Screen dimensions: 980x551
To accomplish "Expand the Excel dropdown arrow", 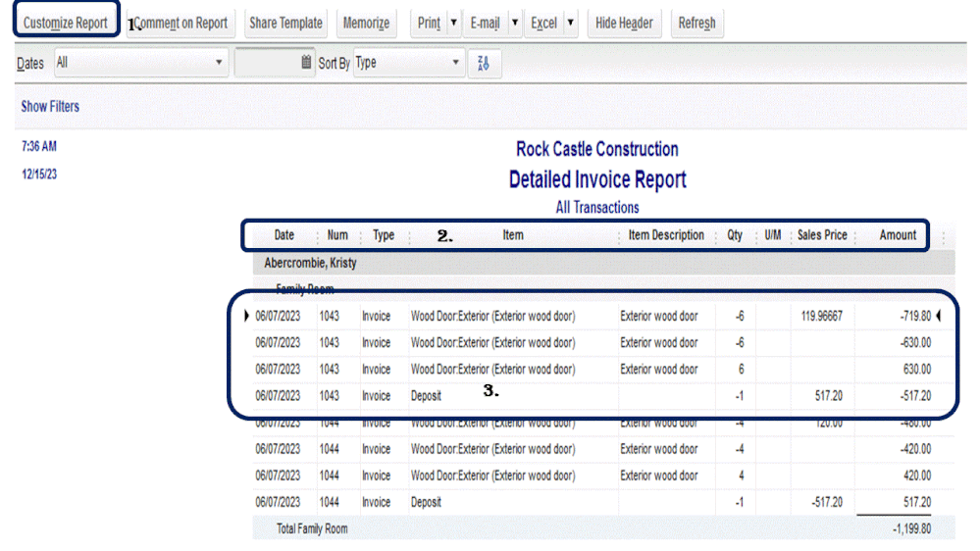I will 571,24.
